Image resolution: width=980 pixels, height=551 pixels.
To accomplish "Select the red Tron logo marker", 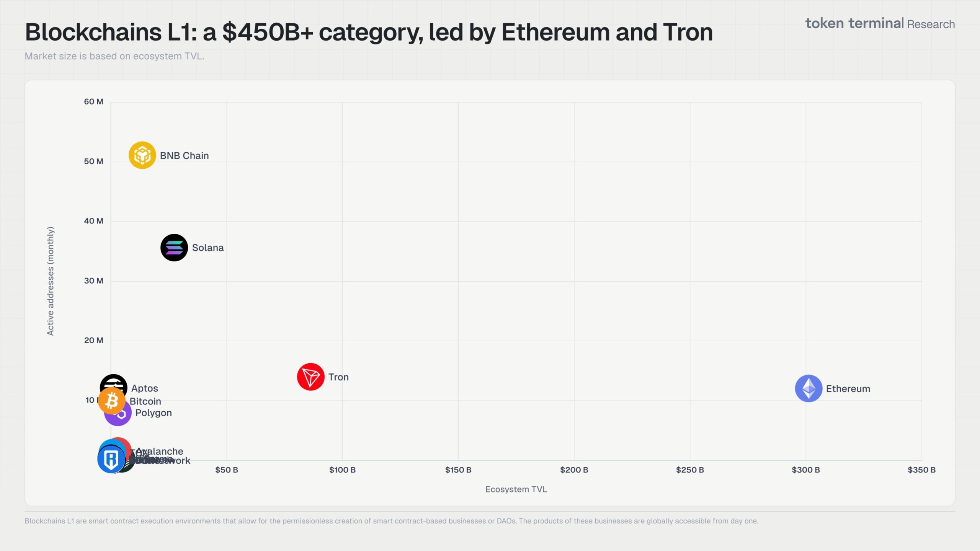I will click(x=310, y=377).
